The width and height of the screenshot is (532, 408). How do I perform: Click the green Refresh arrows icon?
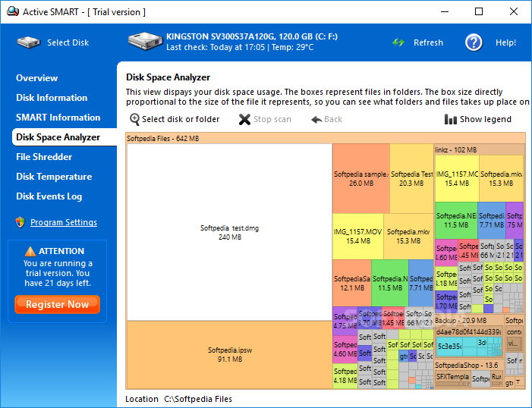point(398,42)
